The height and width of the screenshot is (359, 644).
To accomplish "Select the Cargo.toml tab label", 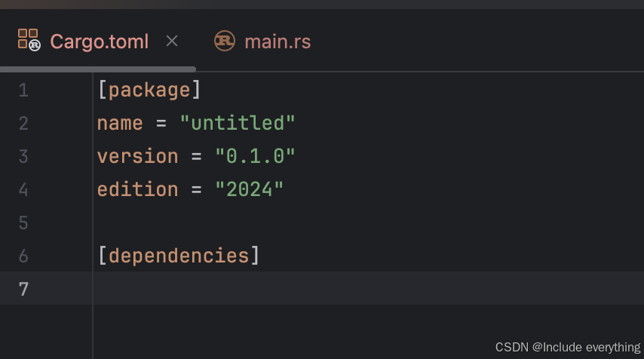I will pos(99,41).
